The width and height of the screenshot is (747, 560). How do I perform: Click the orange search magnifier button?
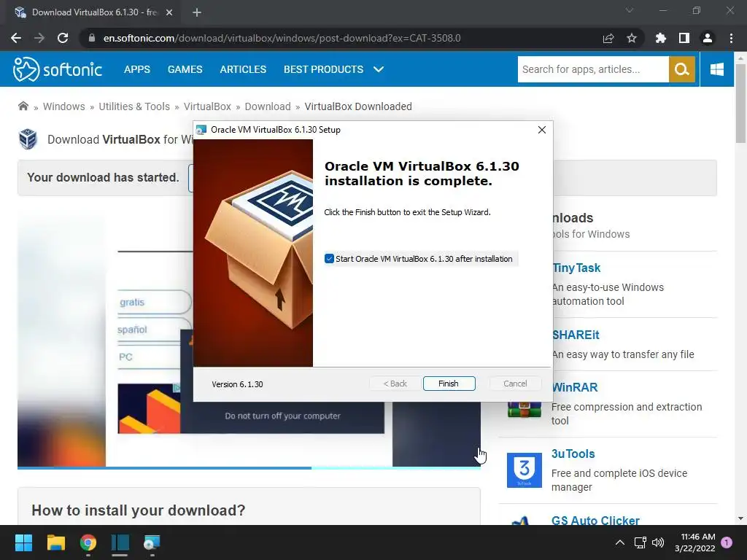682,69
